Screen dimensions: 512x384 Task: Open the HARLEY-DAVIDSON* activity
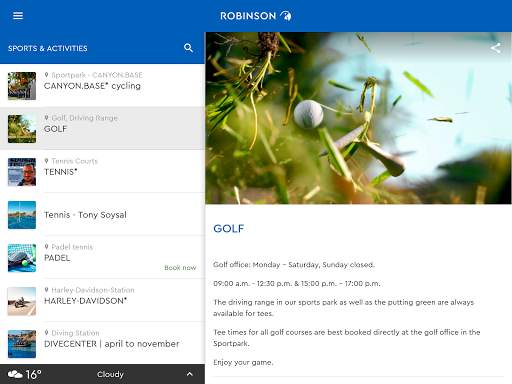point(102,300)
